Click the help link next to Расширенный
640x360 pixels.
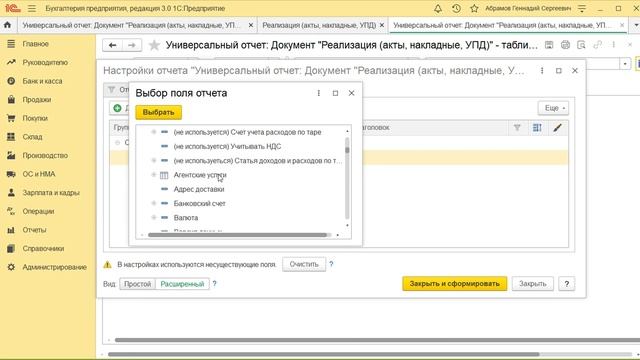click(x=215, y=284)
